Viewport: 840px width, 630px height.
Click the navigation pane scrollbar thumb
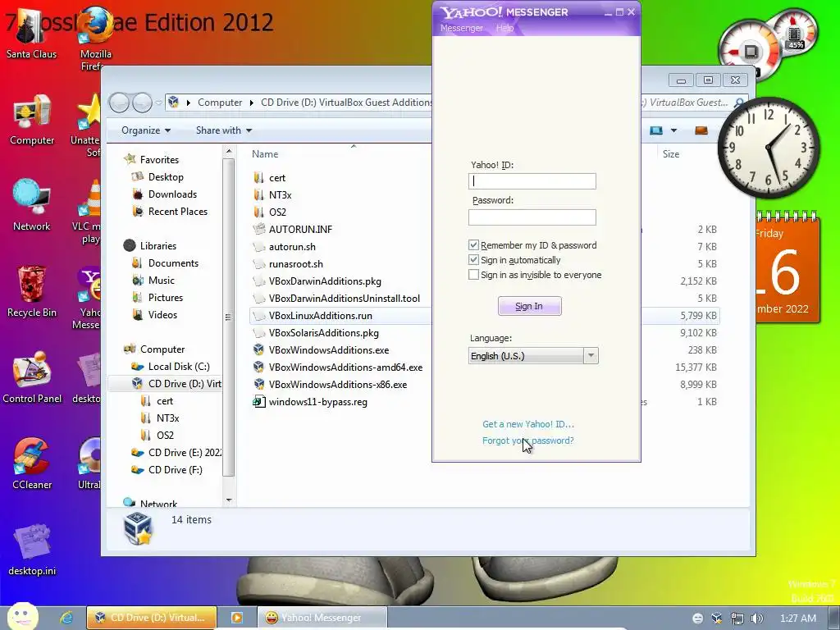tap(229, 317)
